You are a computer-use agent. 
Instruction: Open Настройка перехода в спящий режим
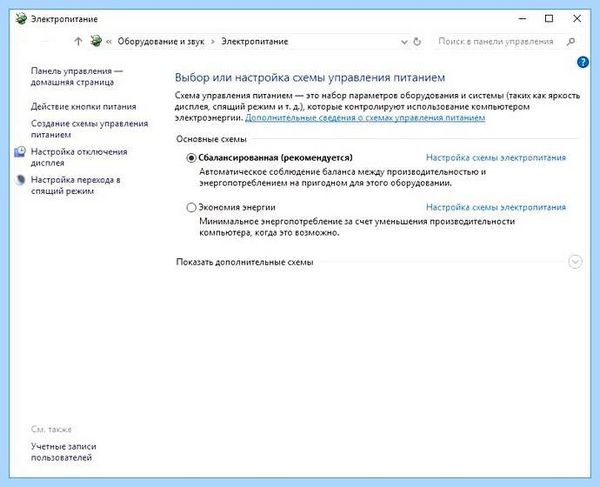(75, 185)
